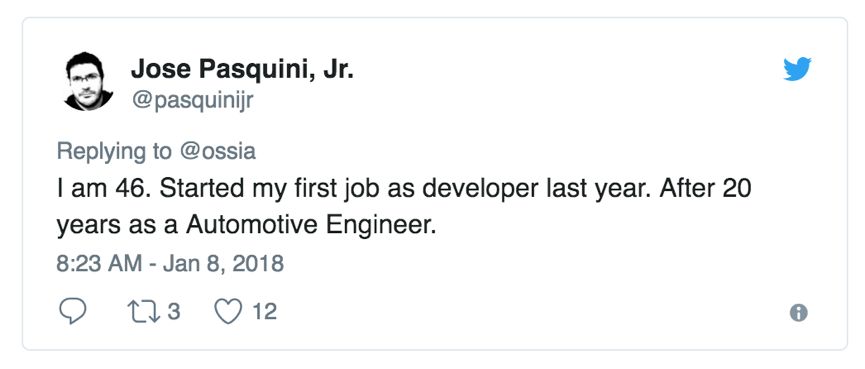Click the blue Twitter bird logo
The image size is (865, 369).
click(797, 69)
